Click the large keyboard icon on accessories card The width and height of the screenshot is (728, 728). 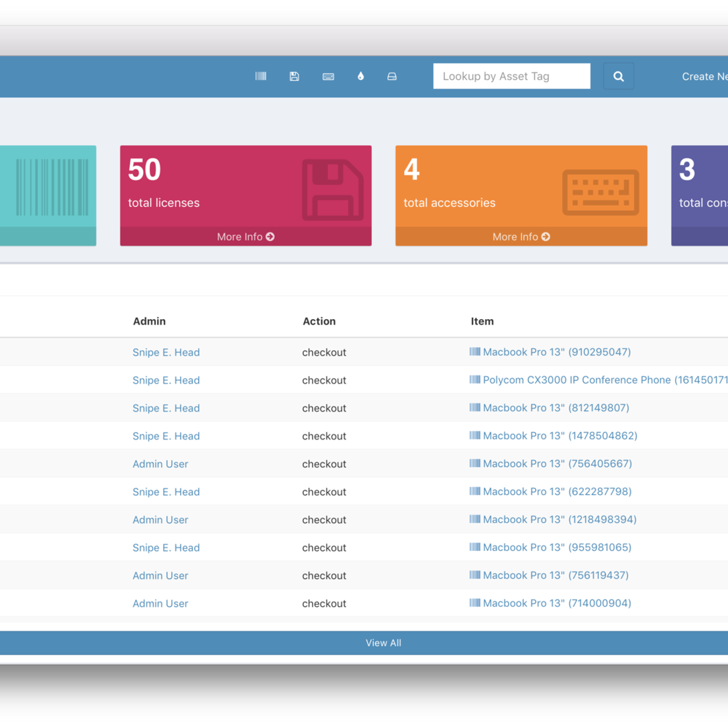601,192
